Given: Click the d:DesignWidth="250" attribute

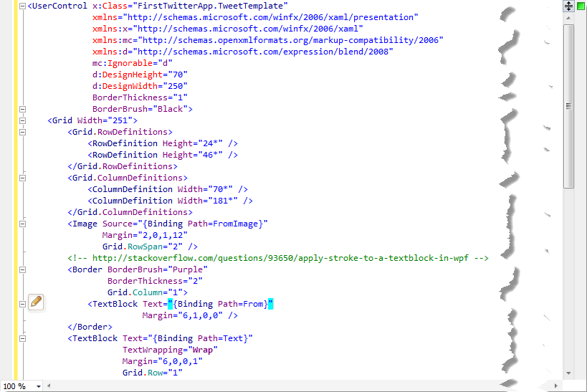Looking at the screenshot, I should (140, 86).
